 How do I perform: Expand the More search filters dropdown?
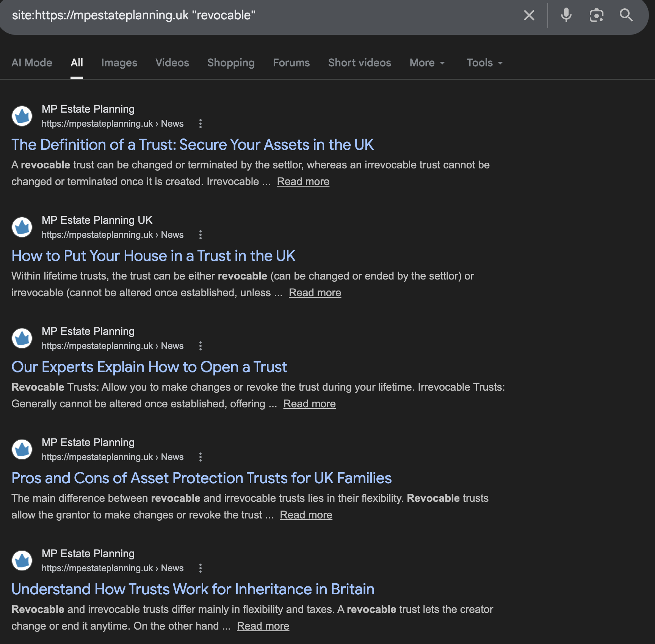point(427,63)
